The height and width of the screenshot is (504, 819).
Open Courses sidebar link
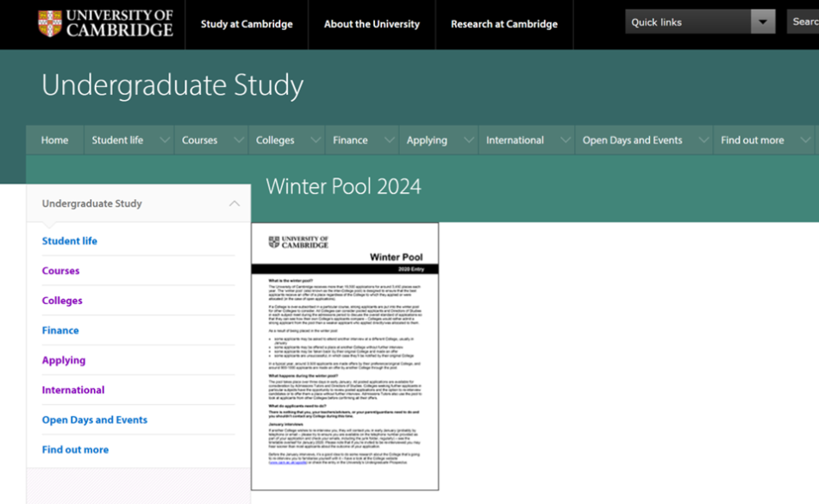click(60, 271)
